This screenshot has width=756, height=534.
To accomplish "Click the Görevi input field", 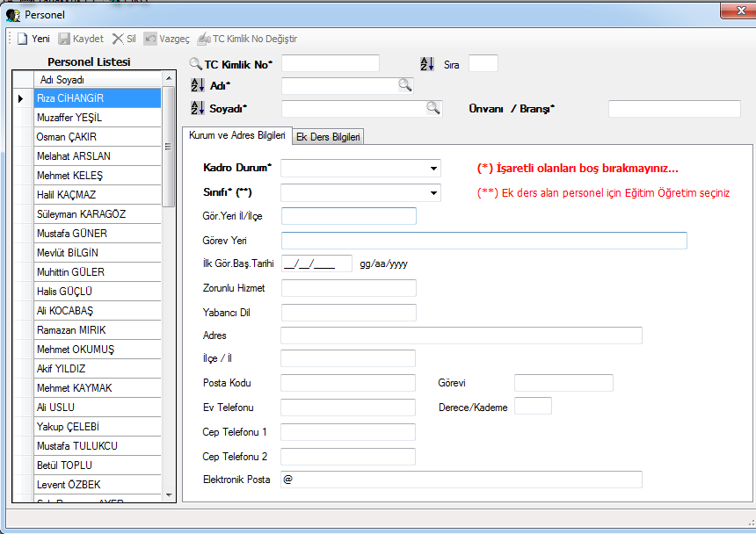I will [x=563, y=383].
